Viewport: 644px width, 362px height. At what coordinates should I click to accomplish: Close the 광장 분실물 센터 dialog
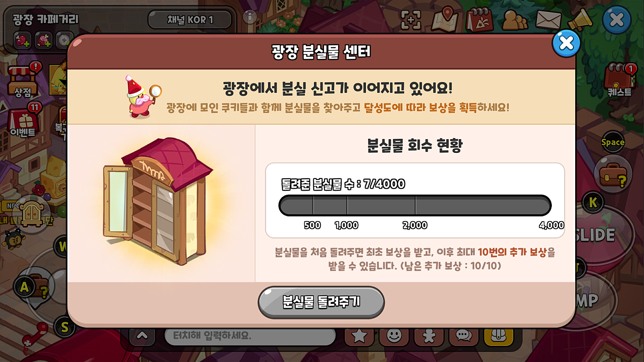[x=566, y=43]
